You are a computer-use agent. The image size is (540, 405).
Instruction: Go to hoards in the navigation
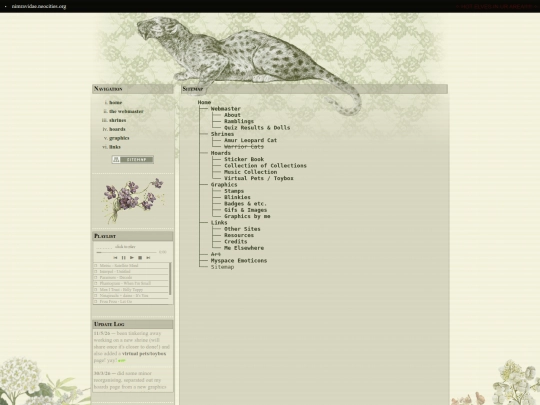(x=117, y=129)
